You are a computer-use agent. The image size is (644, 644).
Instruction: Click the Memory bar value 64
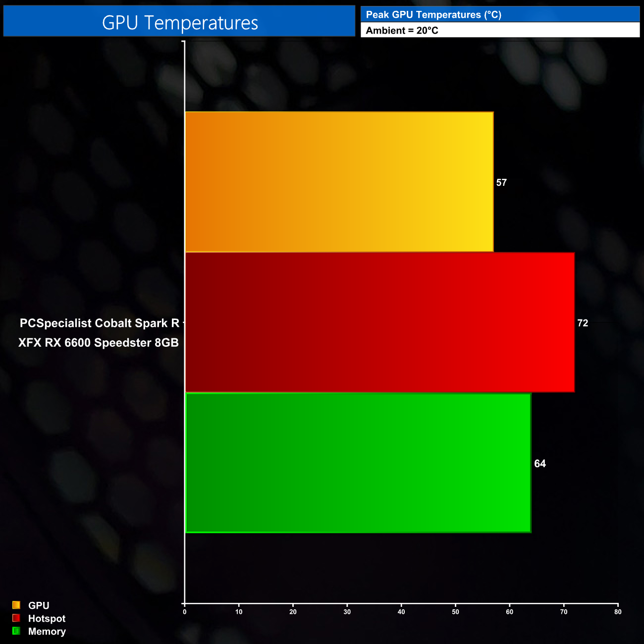539,464
